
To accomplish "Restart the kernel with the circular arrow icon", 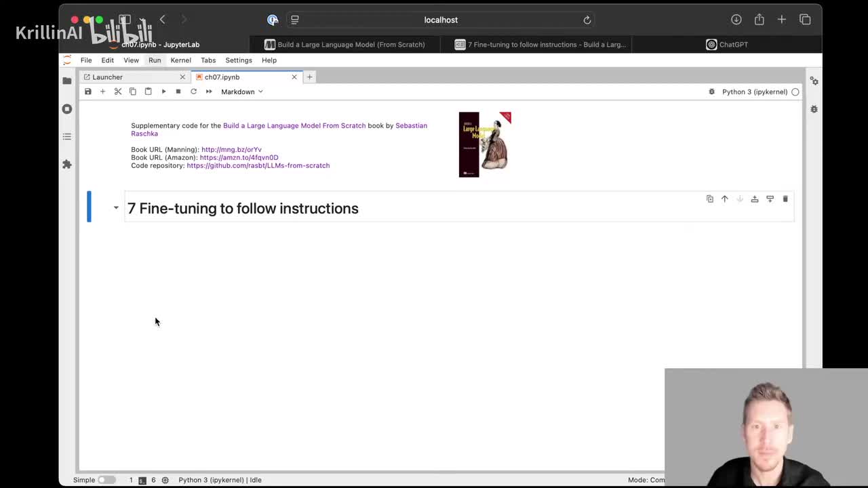I will pyautogui.click(x=193, y=91).
